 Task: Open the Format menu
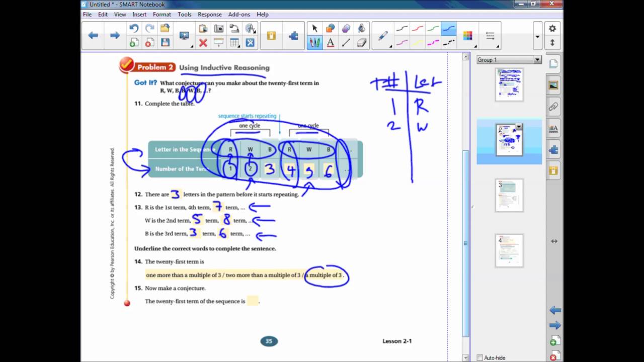162,15
